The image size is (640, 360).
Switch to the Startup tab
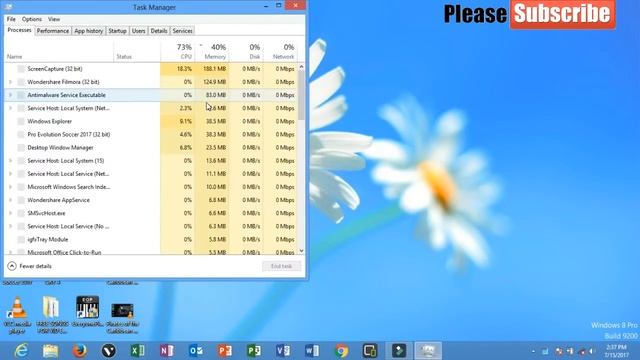(118, 31)
